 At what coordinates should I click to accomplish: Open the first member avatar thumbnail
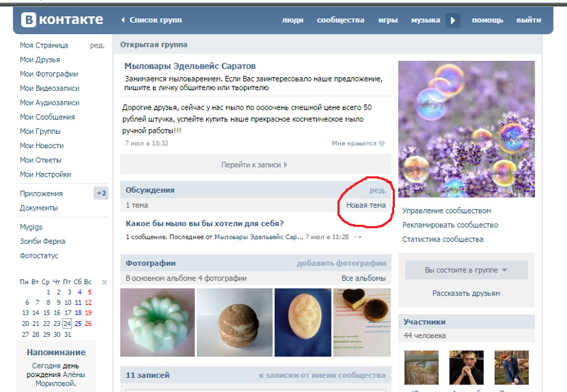421,367
